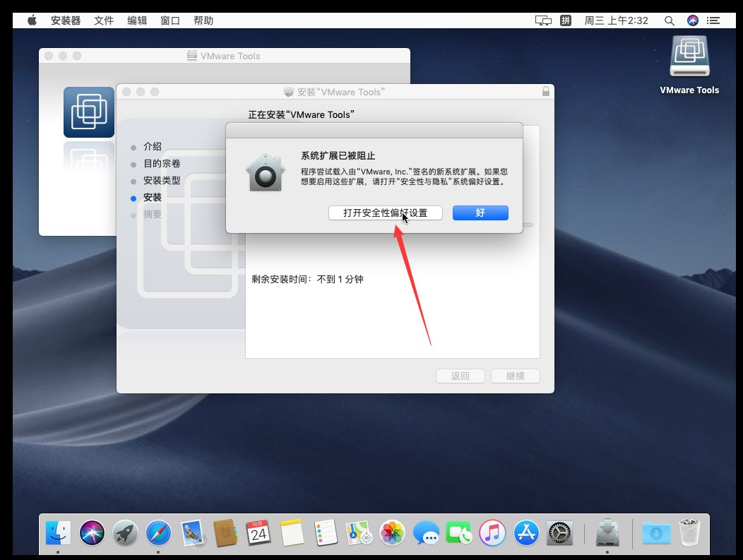743x560 pixels.
Task: Click the display mirroring menu bar icon
Action: click(543, 20)
